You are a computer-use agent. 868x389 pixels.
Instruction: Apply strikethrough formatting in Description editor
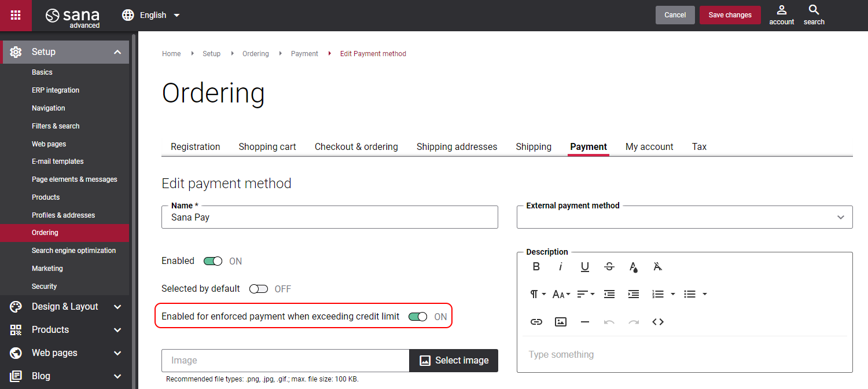click(x=609, y=266)
